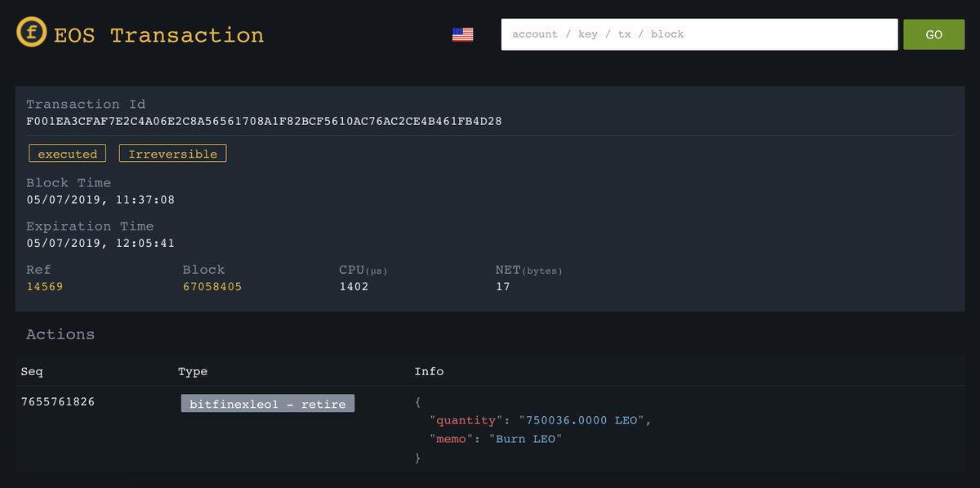Screen dimensions: 980x488
Task: Click the Expiration Time label
Action: click(x=90, y=226)
